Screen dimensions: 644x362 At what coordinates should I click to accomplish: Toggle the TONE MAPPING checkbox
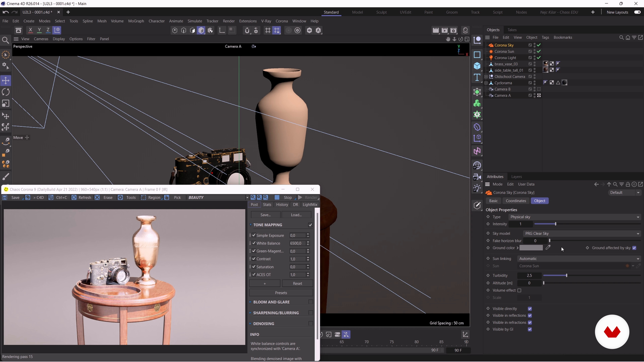[x=310, y=225]
